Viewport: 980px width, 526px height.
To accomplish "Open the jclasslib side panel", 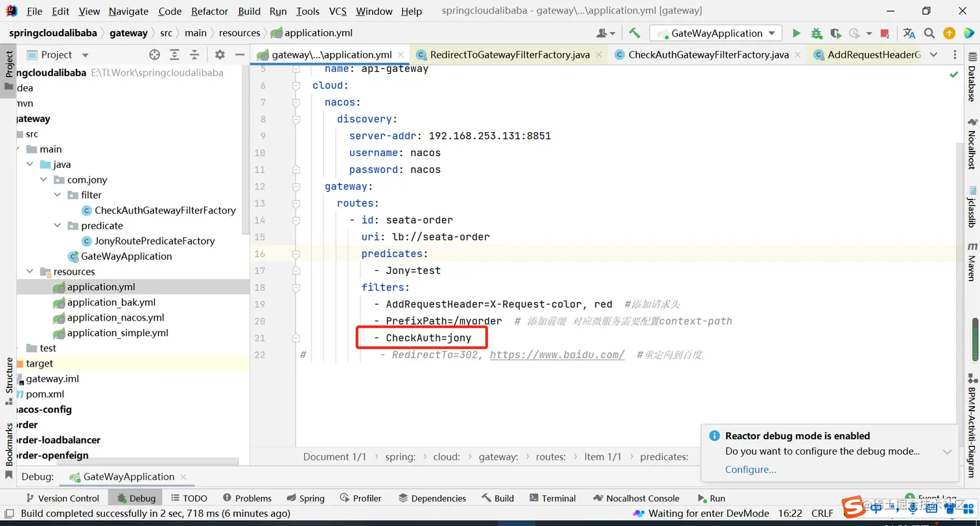I will (x=972, y=207).
